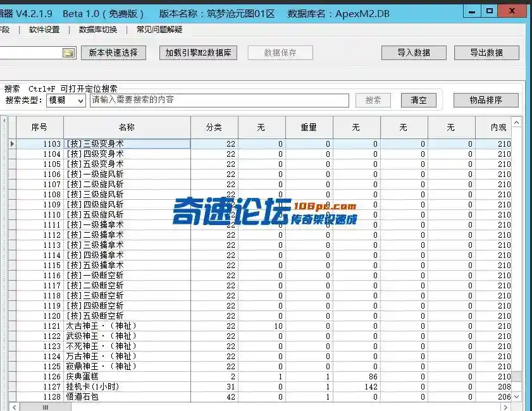The height and width of the screenshot is (411, 532).
Task: Click the horizontal scrollbar right arrow
Action: click(x=505, y=407)
